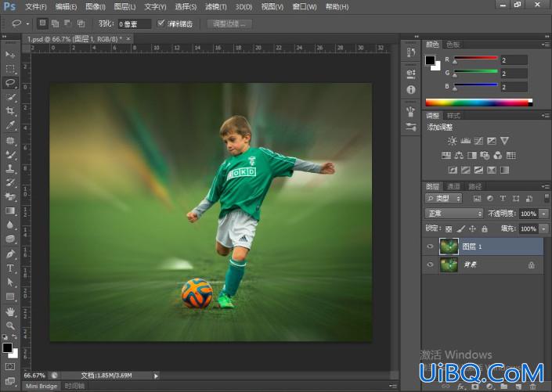This screenshot has width=552, height=392.
Task: Select the Move tool
Action: pyautogui.click(x=10, y=55)
